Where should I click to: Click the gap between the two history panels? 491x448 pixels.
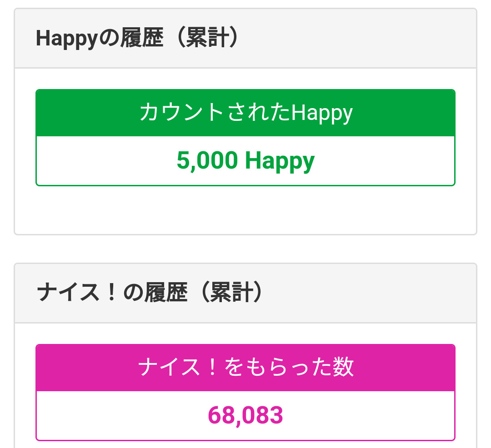245,249
